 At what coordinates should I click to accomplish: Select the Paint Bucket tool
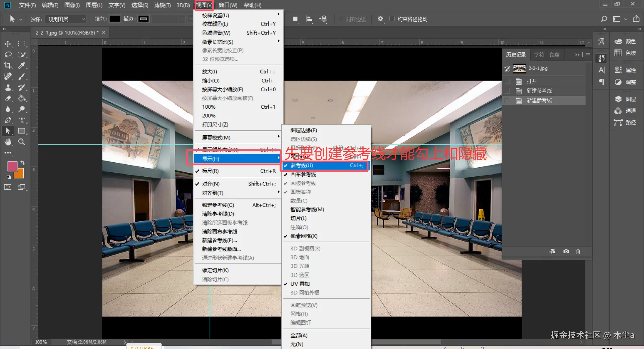tap(22, 98)
